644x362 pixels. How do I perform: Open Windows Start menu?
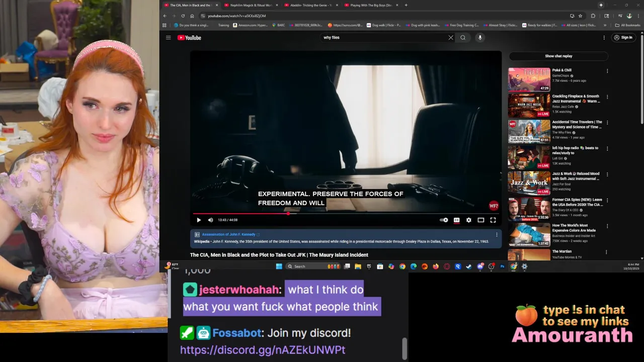click(x=279, y=266)
